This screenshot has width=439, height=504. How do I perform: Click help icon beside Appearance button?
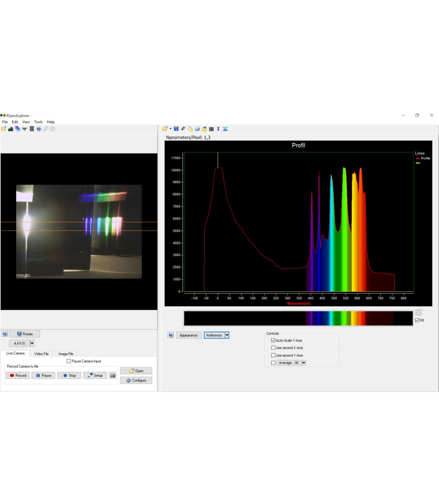171,335
